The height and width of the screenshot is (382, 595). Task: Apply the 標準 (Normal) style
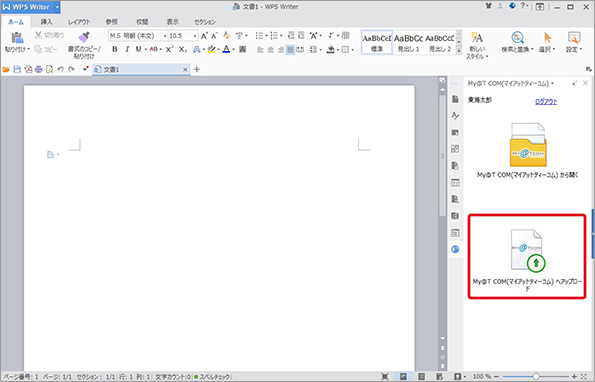[377, 42]
